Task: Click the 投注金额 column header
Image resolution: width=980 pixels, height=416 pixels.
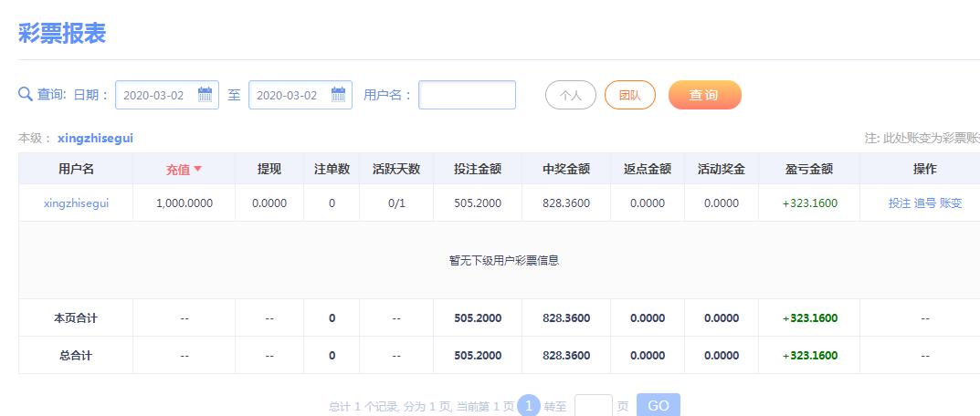Action: coord(478,169)
